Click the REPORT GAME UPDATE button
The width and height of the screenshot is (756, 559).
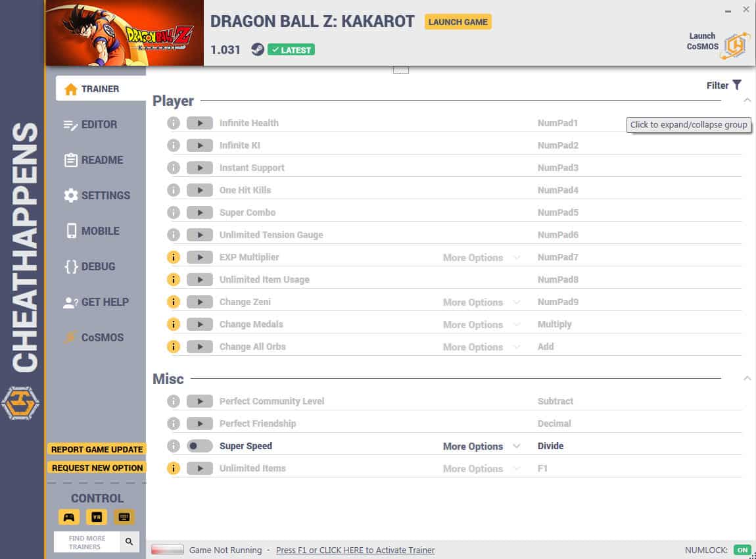97,450
